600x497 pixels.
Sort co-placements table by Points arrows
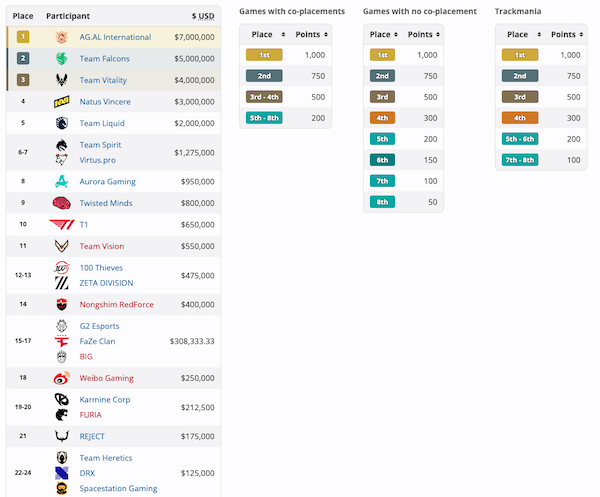click(326, 34)
